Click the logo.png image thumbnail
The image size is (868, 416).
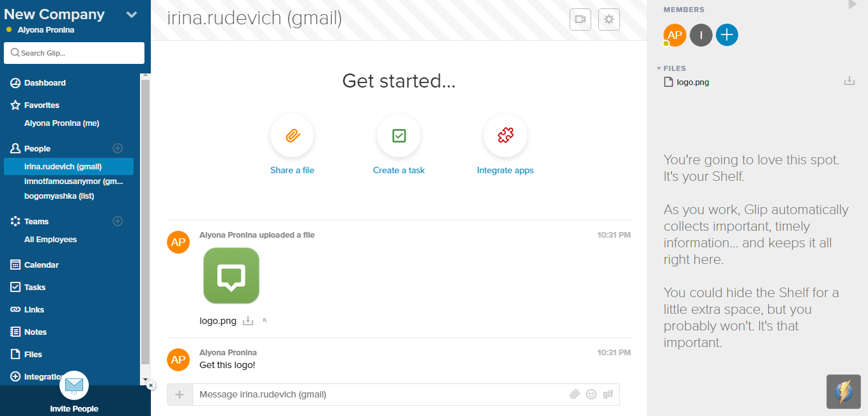click(x=231, y=276)
